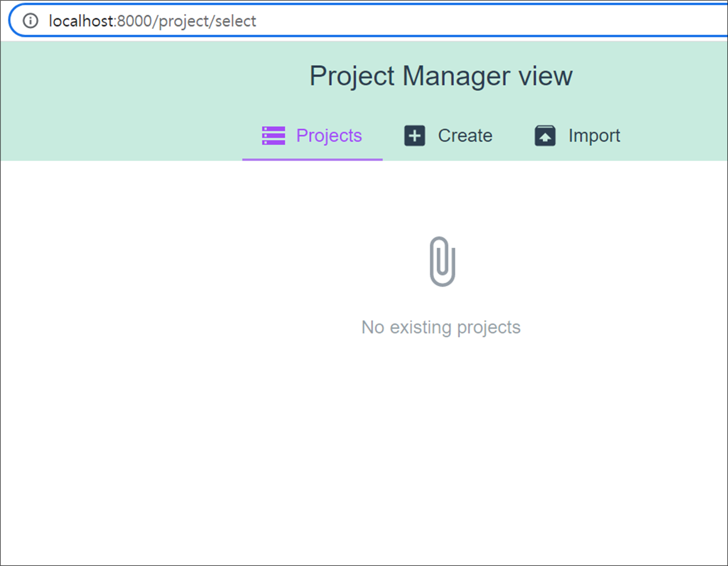The width and height of the screenshot is (728, 566).
Task: Open the Projects tab label
Action: pyautogui.click(x=329, y=136)
